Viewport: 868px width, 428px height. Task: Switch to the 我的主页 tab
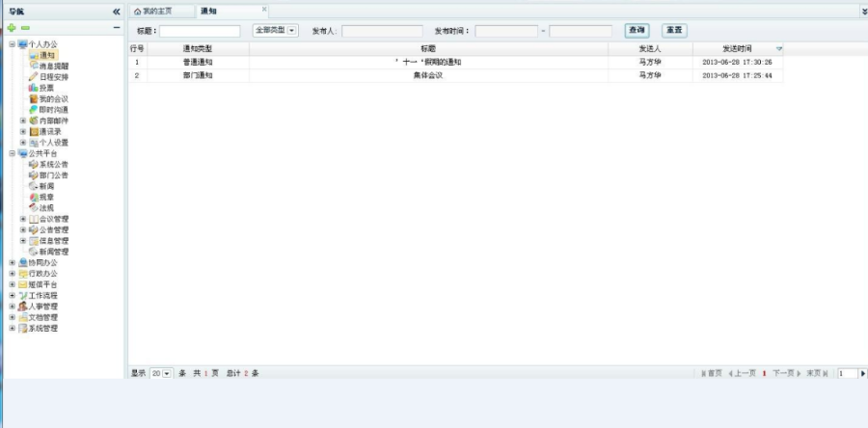(162, 11)
